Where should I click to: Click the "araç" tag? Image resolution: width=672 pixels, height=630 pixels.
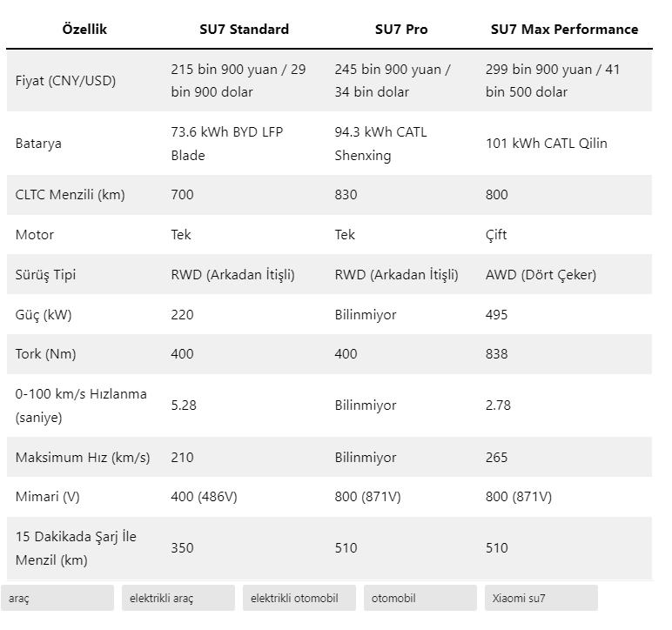tap(57, 599)
